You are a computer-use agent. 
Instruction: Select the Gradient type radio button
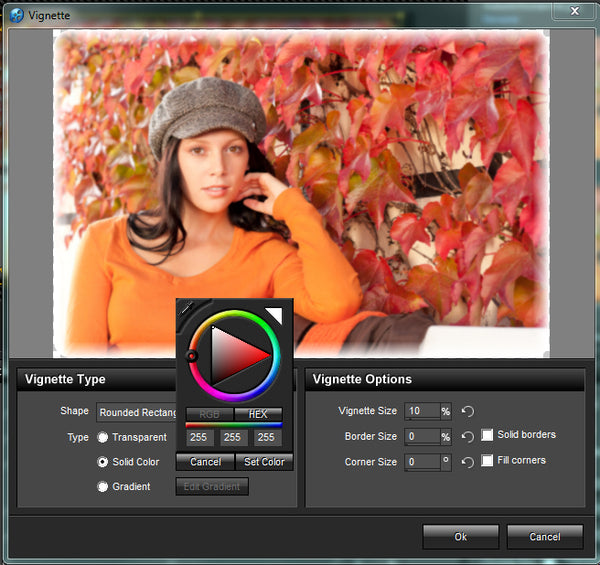click(103, 487)
